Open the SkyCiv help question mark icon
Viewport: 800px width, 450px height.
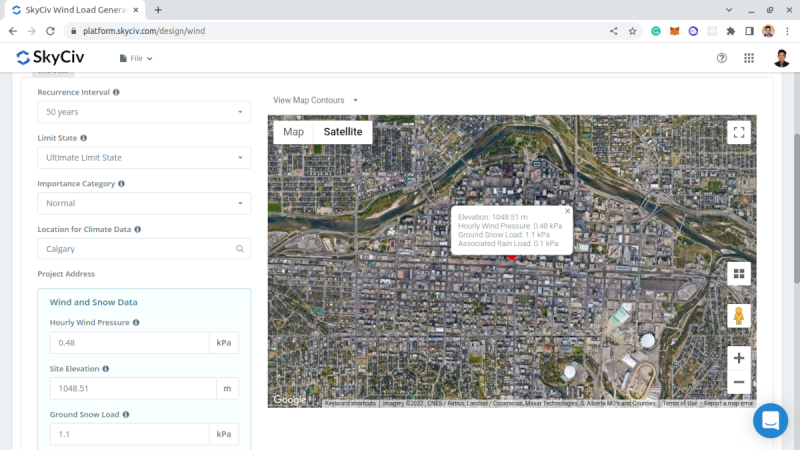coord(722,58)
